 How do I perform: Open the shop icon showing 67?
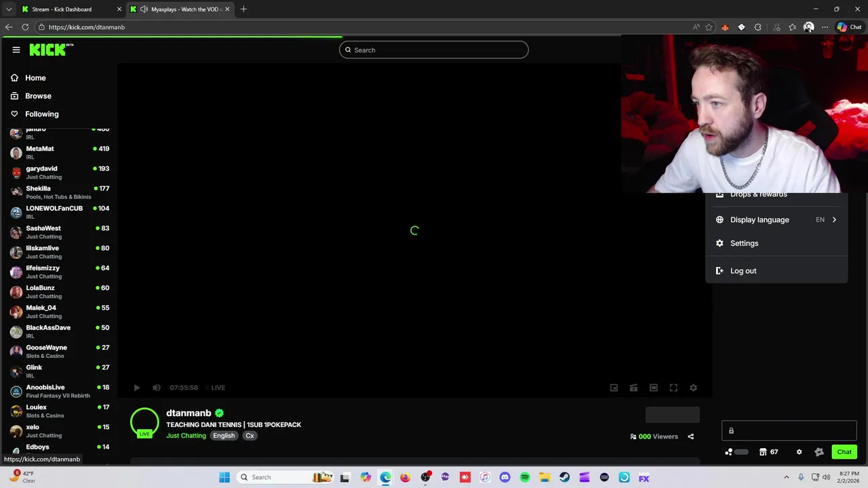tap(768, 452)
